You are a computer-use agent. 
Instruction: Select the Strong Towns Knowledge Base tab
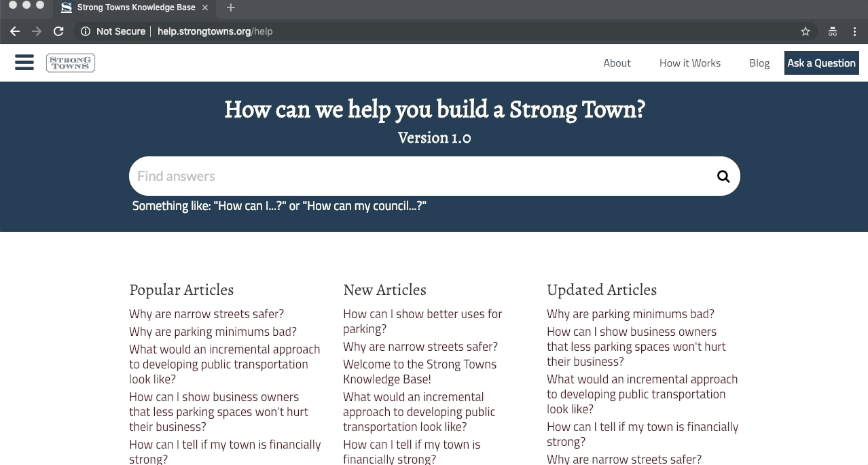(x=134, y=7)
